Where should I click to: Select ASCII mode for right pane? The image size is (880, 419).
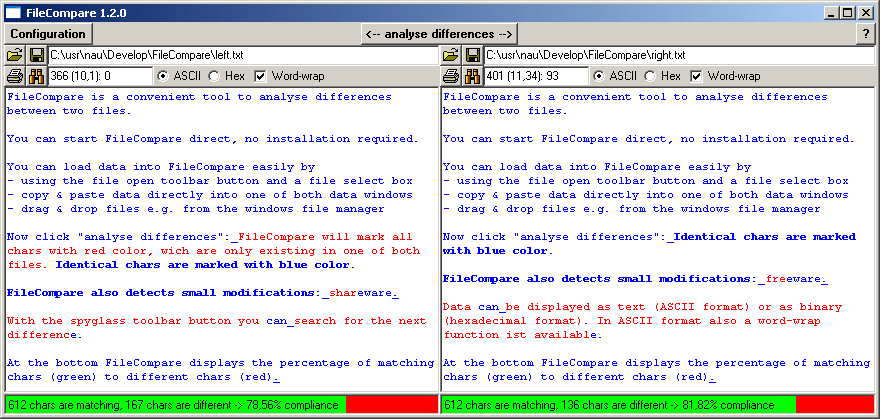pos(616,76)
